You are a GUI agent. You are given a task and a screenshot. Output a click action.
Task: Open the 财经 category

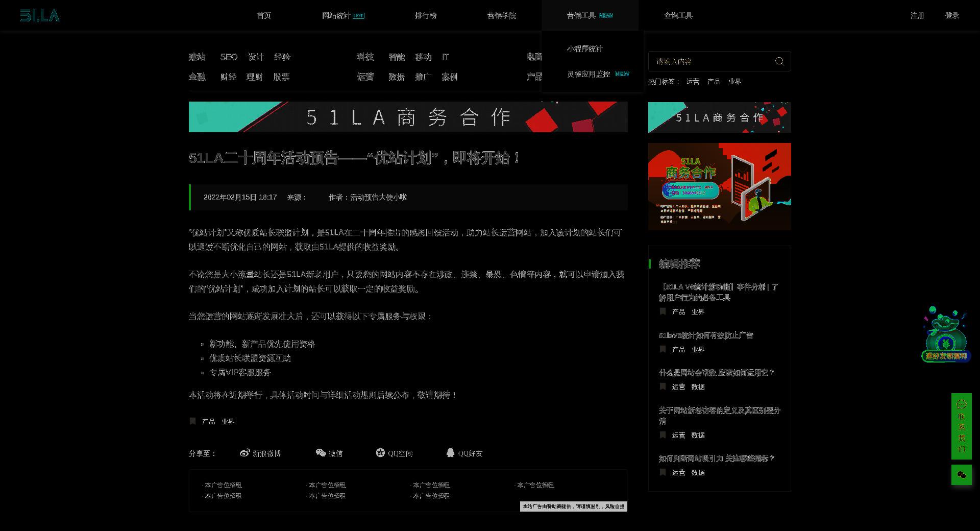(228, 77)
